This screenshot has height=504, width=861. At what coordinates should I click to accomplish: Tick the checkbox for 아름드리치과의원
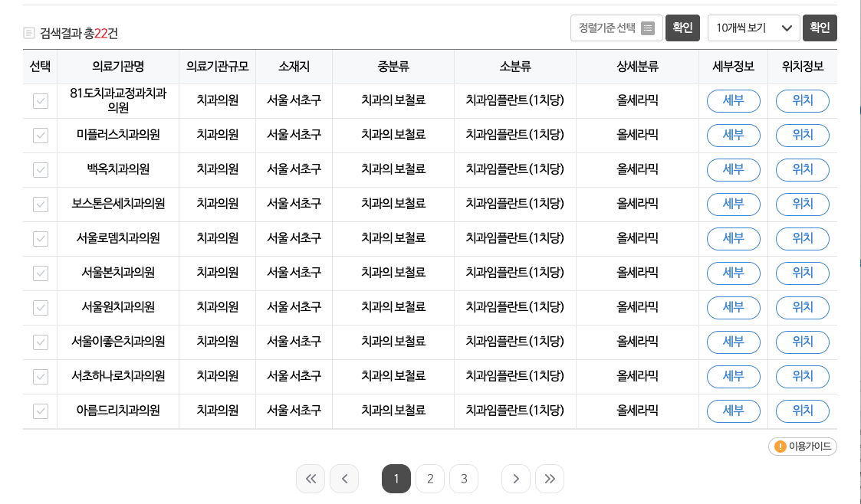[x=40, y=411]
